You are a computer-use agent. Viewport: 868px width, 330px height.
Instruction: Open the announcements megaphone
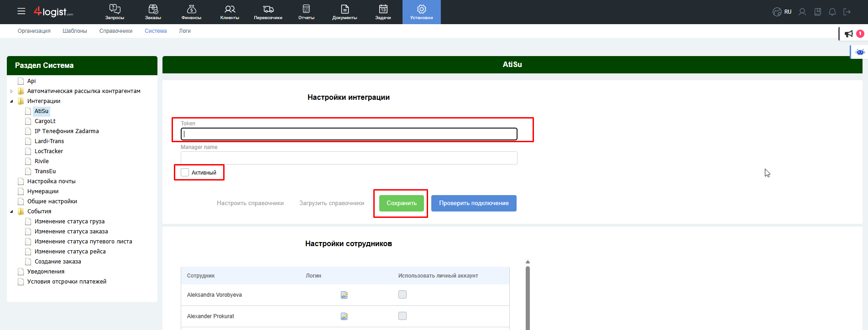(x=849, y=34)
